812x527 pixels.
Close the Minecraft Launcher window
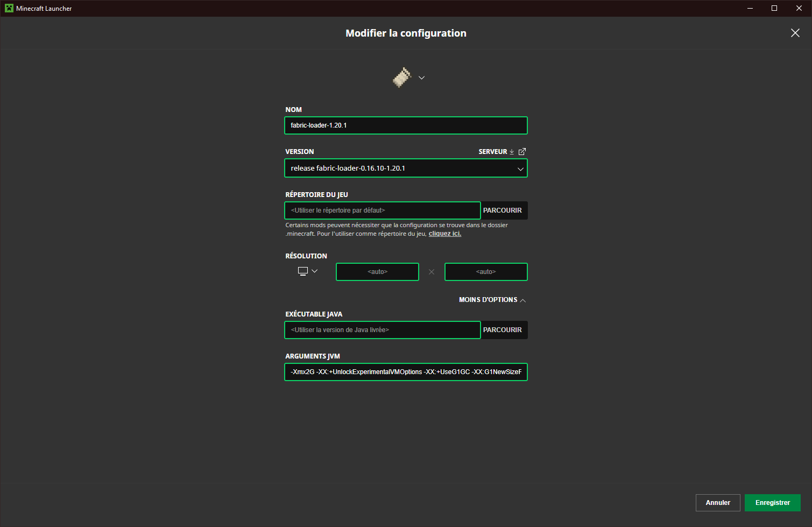[799, 8]
